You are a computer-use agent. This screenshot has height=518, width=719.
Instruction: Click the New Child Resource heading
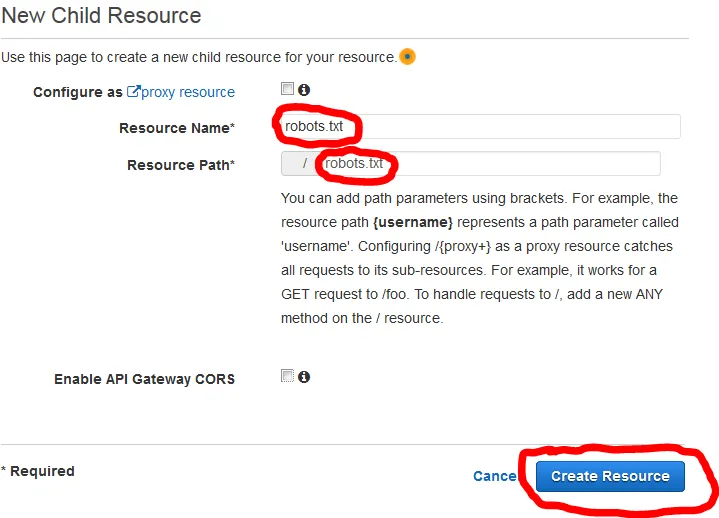coord(101,16)
